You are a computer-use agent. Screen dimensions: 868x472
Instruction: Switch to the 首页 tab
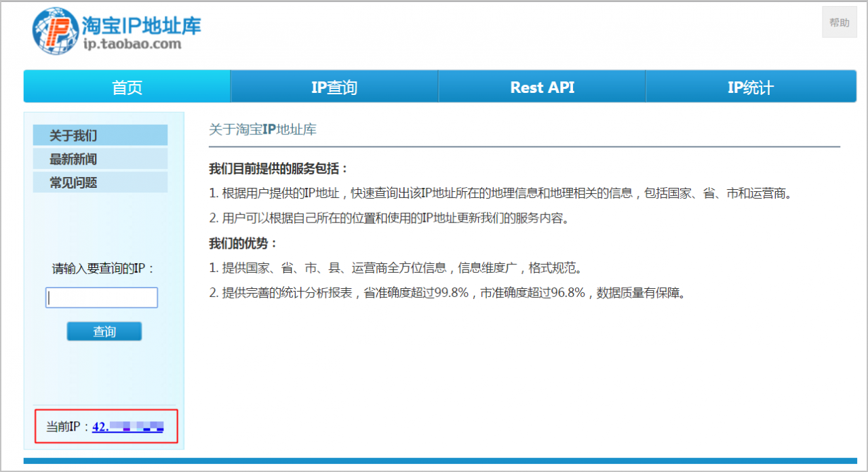point(127,87)
